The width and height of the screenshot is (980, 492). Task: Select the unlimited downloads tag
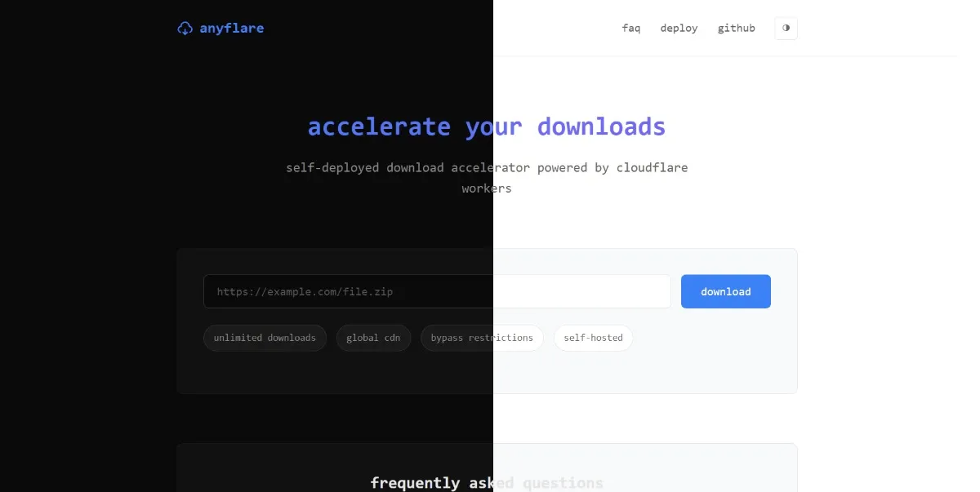(265, 338)
